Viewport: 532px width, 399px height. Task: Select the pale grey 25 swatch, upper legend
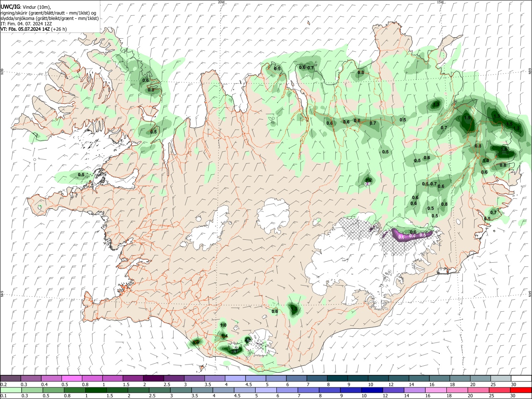click(501, 379)
